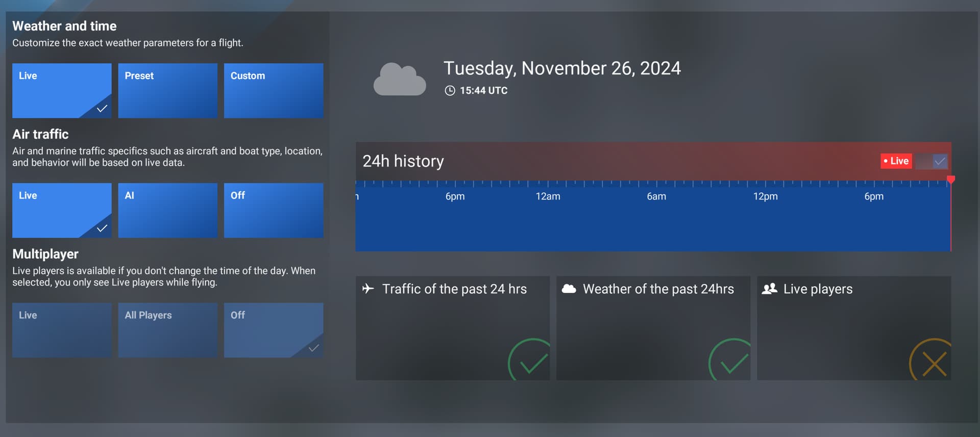The height and width of the screenshot is (437, 980).
Task: Click the cloud icon on Weather card
Action: 569,289
